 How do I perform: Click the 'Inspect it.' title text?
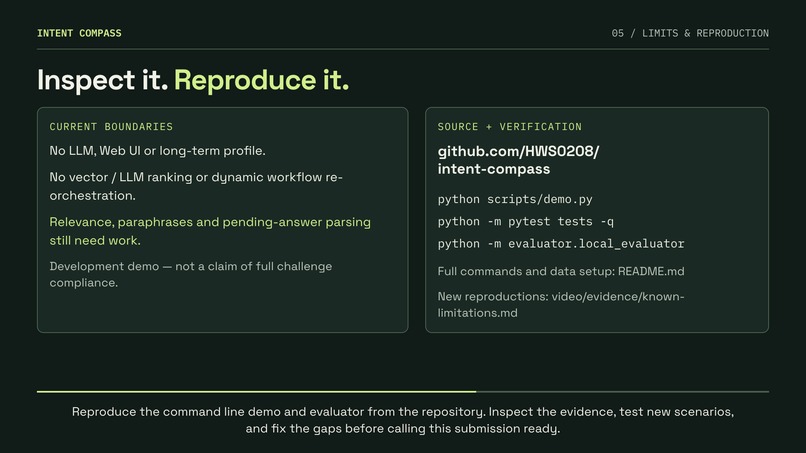pyautogui.click(x=102, y=80)
